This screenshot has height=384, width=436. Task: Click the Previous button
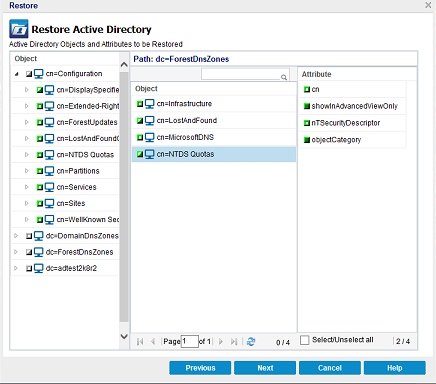200,368
